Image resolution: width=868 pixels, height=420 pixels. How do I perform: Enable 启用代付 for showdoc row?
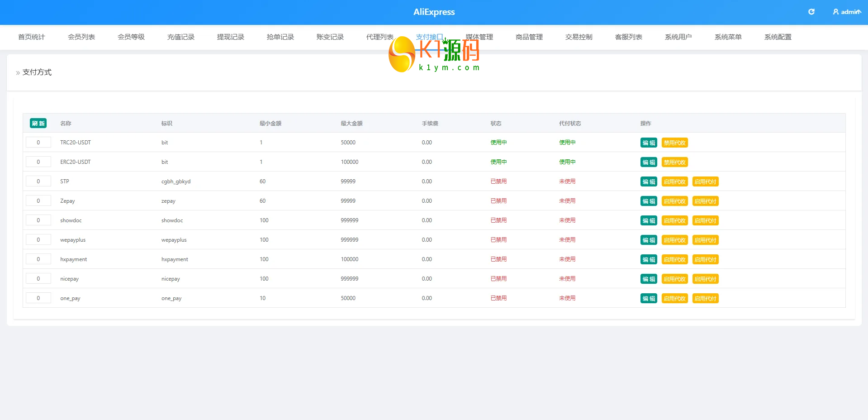pos(705,220)
